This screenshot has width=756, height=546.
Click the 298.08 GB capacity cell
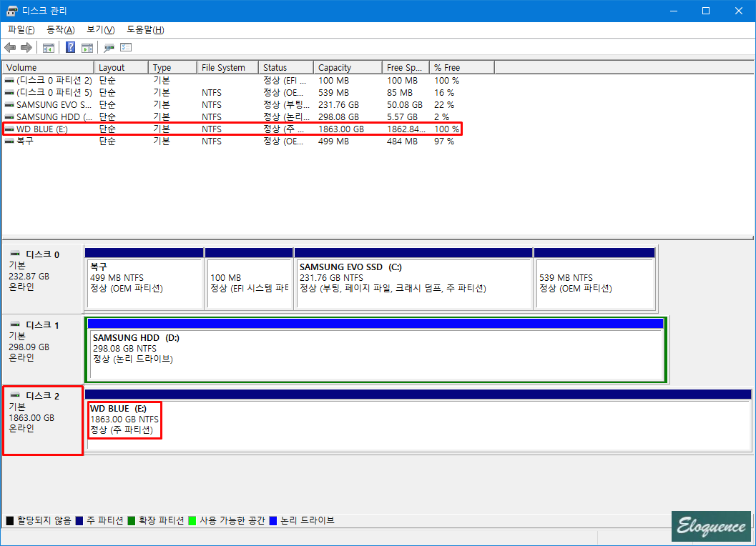point(338,117)
